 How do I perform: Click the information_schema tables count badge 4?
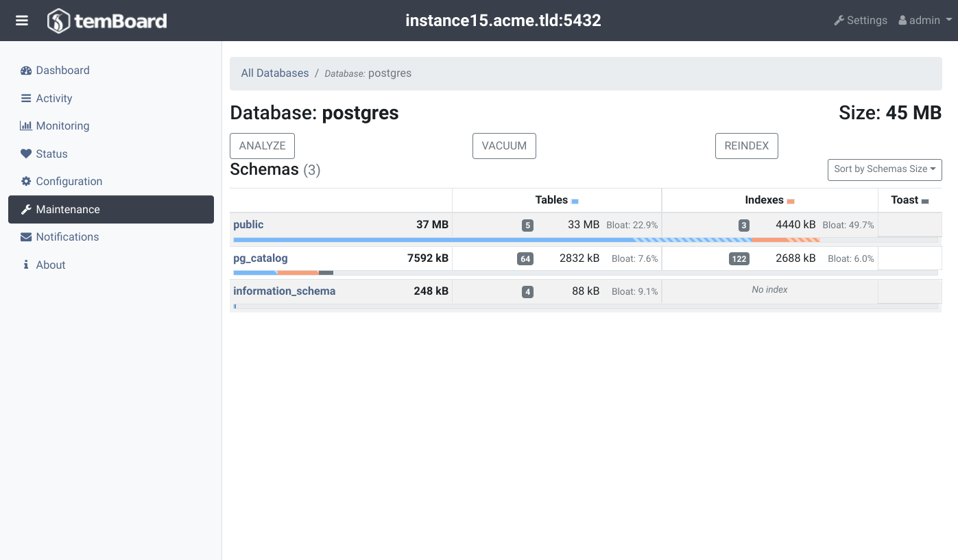527,292
